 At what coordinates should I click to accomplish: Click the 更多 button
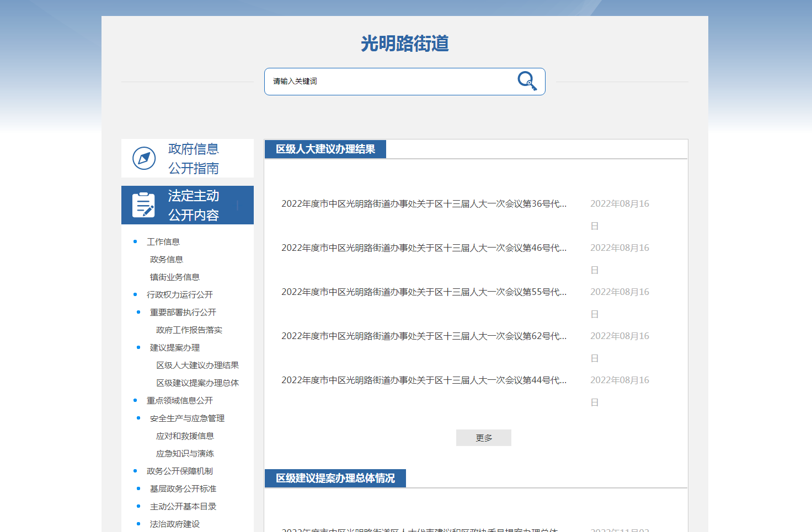pyautogui.click(x=483, y=438)
